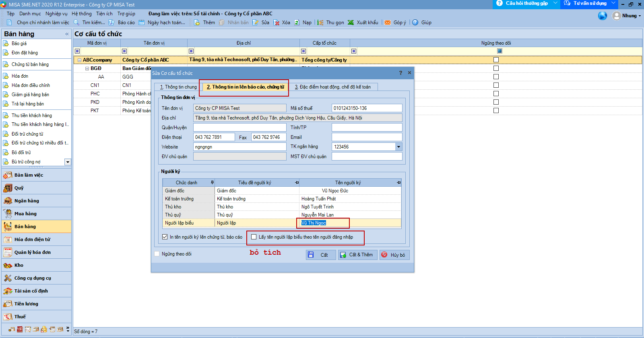Tick Ngừng theo dõi checkbox on the AA row

[496, 77]
